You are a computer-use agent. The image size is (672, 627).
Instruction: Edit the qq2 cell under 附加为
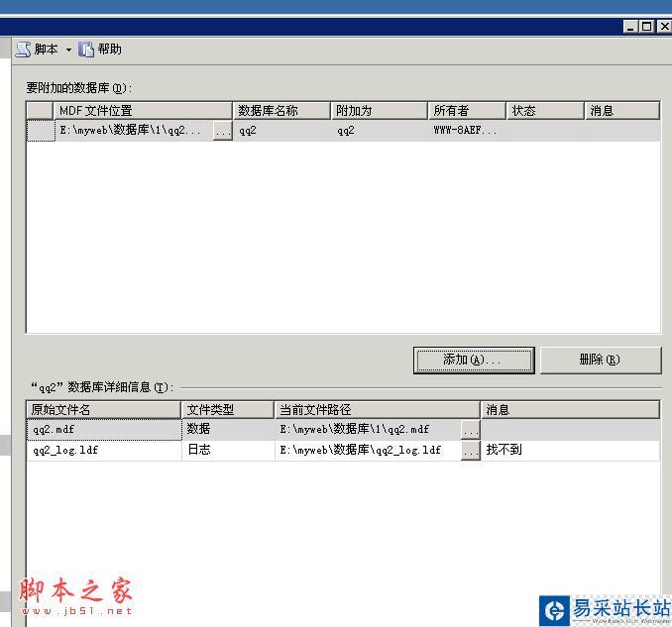(x=380, y=131)
